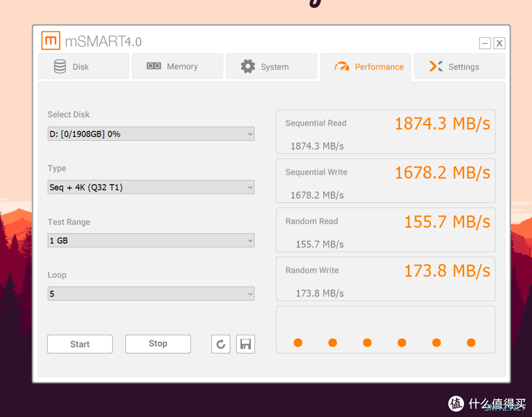Save results with the floppy disk icon
532x417 pixels.
tap(246, 344)
